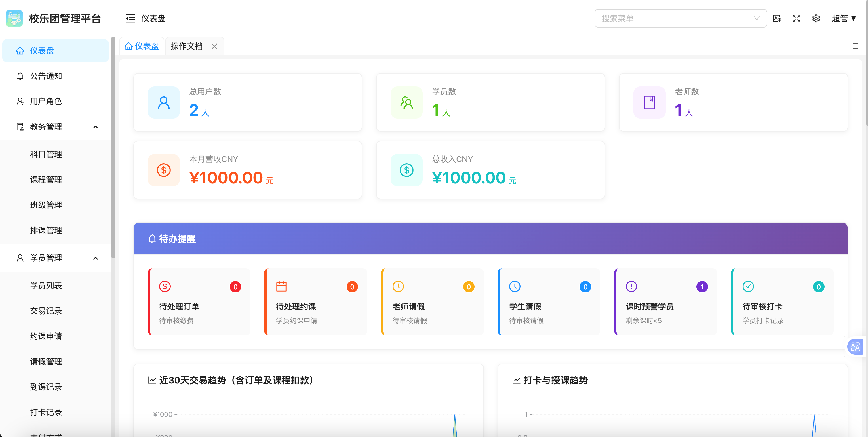Click the 搜索菜单 search input field
868x437 pixels.
pos(674,18)
